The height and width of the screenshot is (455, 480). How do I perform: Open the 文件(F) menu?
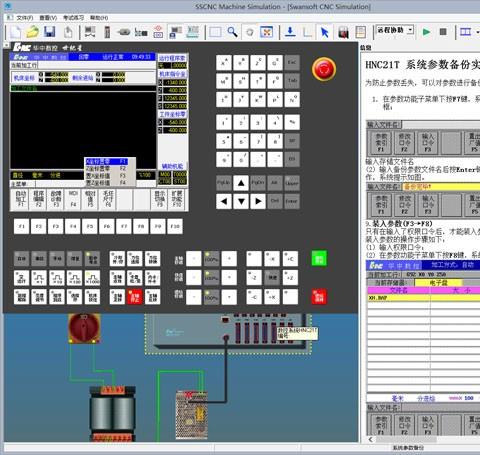24,18
